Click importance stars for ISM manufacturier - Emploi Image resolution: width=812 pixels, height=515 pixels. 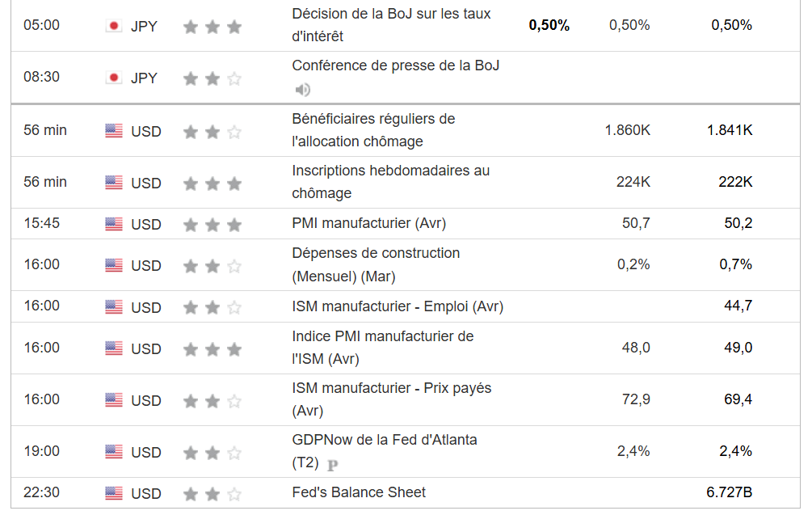pyautogui.click(x=212, y=307)
